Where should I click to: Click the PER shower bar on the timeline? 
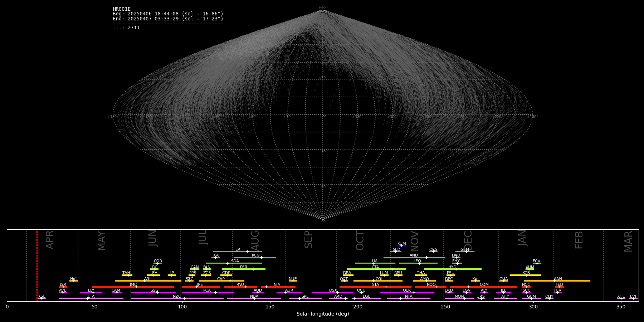(x=244, y=269)
